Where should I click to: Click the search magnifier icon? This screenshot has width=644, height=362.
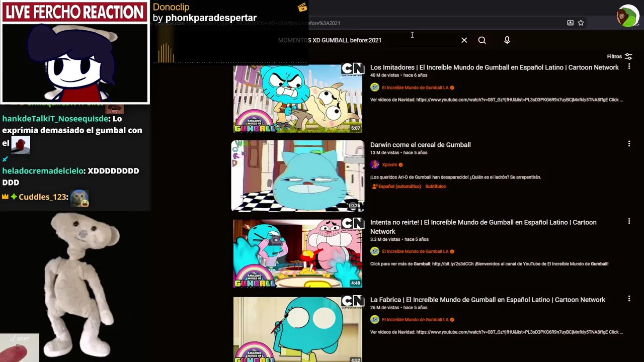click(482, 40)
